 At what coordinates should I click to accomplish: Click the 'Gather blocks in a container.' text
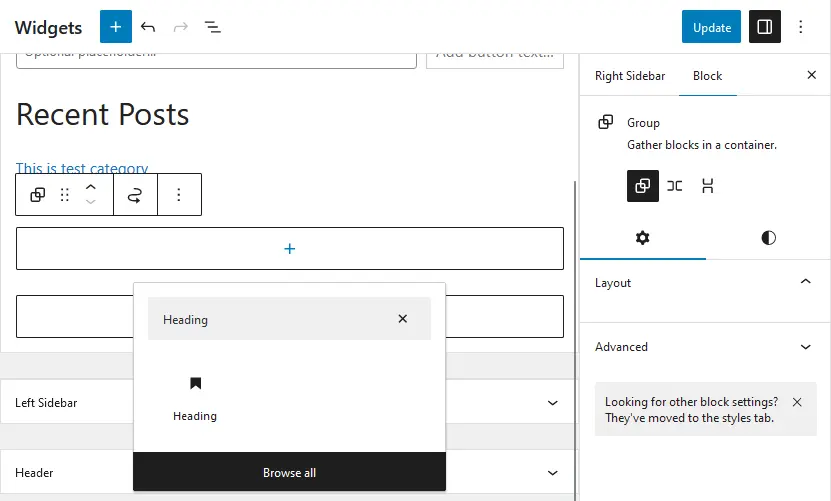click(x=702, y=145)
